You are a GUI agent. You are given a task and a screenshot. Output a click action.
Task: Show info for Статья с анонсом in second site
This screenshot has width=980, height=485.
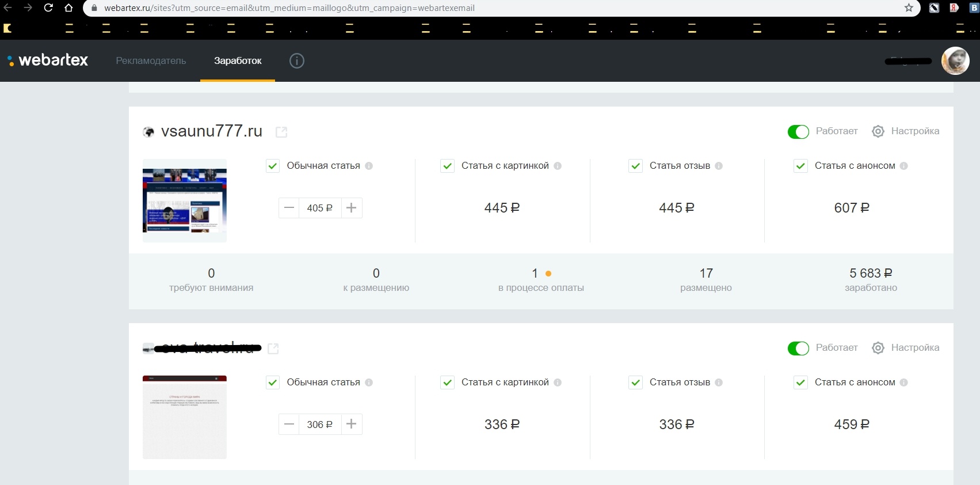click(x=904, y=382)
